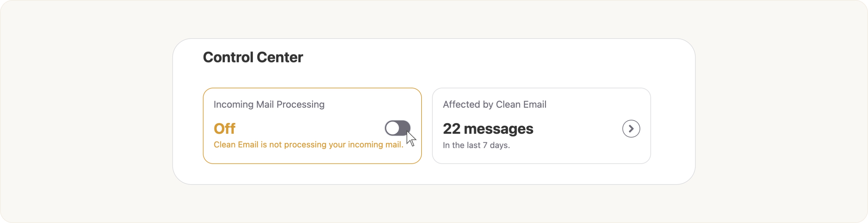Image resolution: width=868 pixels, height=223 pixels.
Task: Select the word "Control" in the title
Action: (x=228, y=57)
